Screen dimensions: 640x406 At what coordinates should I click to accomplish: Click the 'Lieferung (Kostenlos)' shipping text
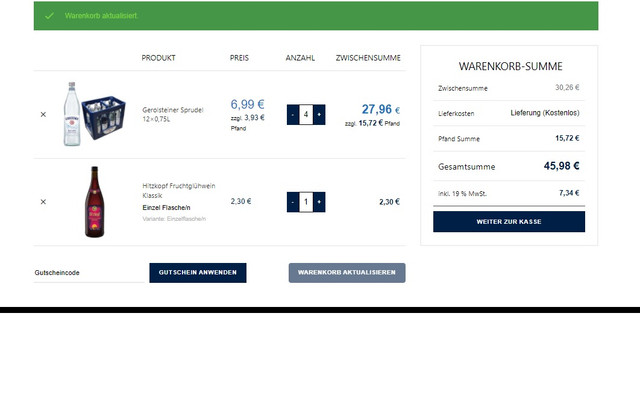(545, 113)
